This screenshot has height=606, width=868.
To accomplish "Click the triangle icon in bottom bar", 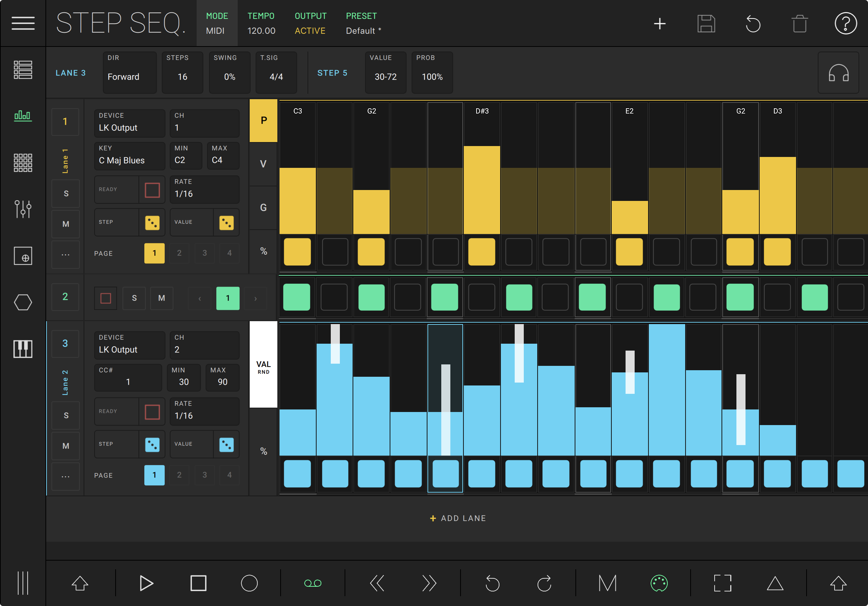I will tap(775, 583).
